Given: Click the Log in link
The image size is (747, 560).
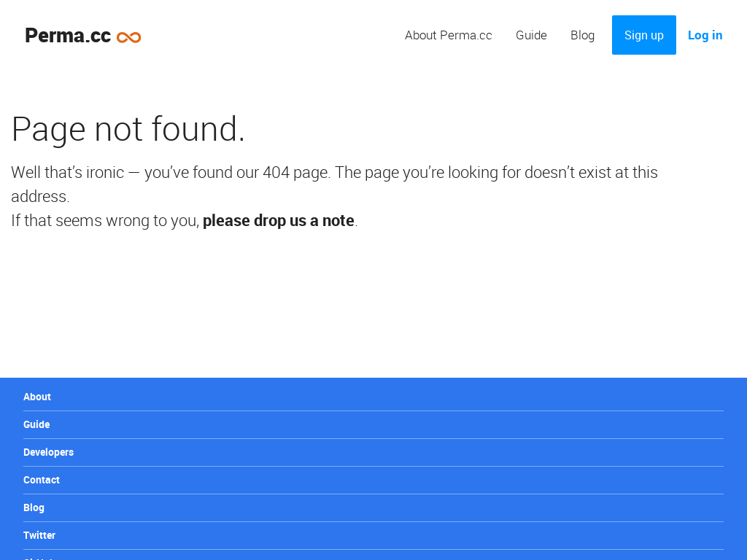Looking at the screenshot, I should [705, 35].
